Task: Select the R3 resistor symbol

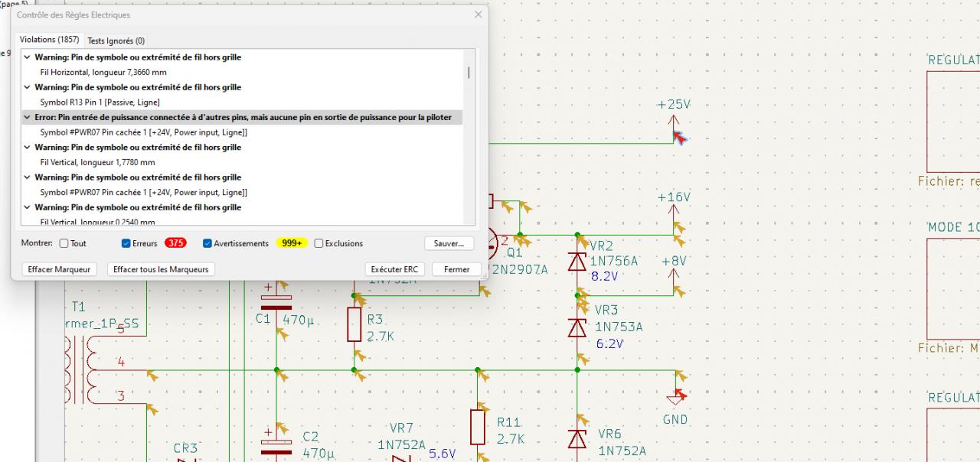Action: point(354,324)
